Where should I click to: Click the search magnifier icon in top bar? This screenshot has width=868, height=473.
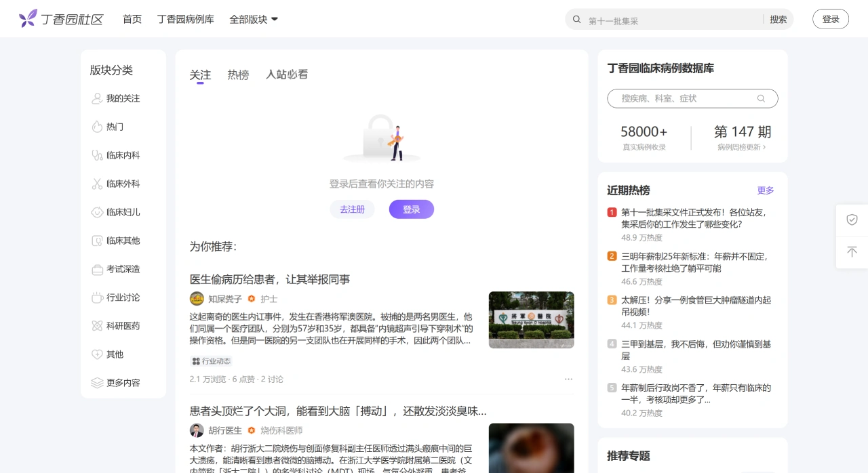click(577, 19)
